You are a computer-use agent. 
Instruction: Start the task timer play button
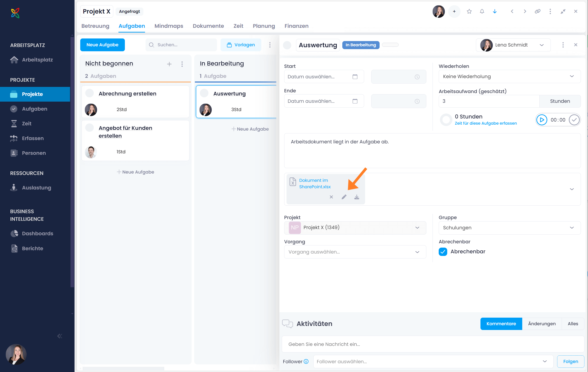pos(542,120)
